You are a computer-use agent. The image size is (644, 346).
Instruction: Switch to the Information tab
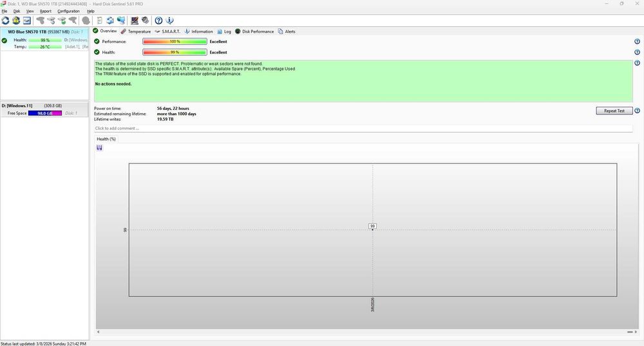point(199,32)
